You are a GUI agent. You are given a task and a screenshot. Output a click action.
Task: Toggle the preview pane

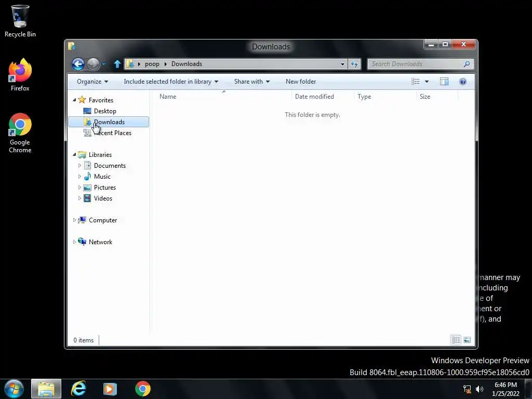coord(444,82)
